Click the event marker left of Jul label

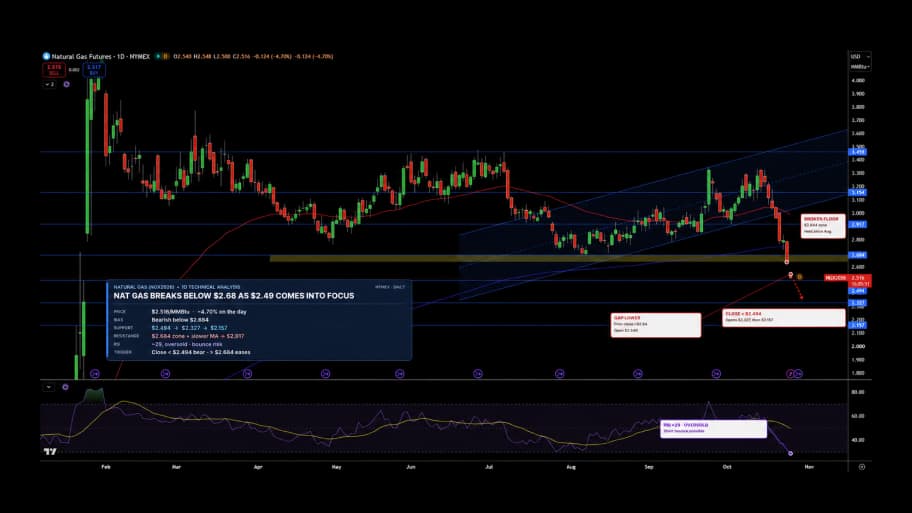pyautogui.click(x=478, y=373)
